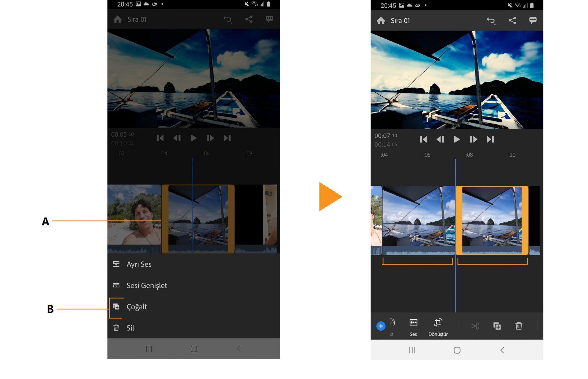Screen dimensions: 588x379
Task: Open the Ses audio tool
Action: (x=413, y=327)
